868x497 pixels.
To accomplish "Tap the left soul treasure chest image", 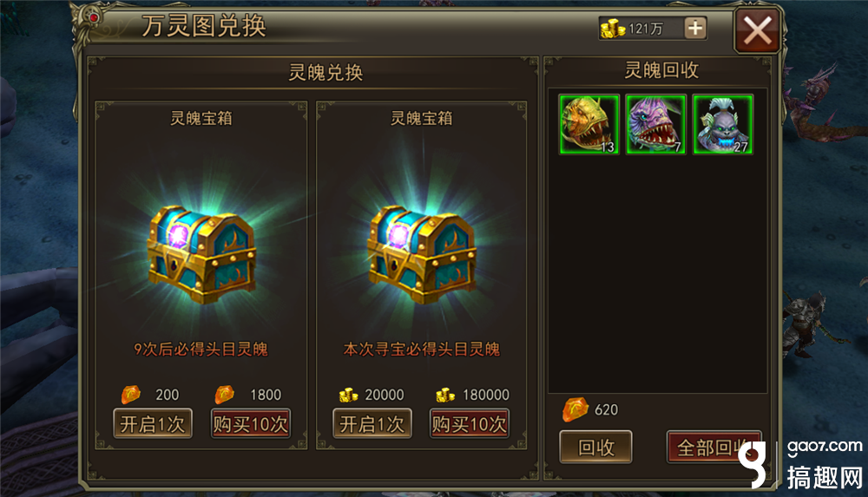I will click(201, 254).
